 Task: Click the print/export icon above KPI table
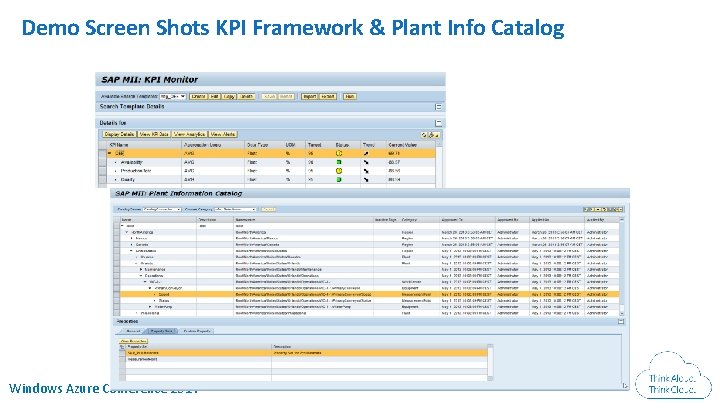pos(432,135)
